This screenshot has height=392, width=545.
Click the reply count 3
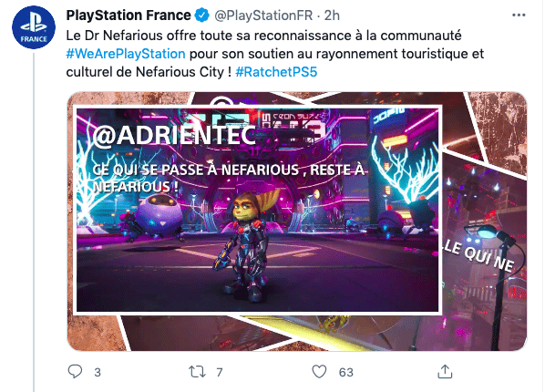(98, 372)
